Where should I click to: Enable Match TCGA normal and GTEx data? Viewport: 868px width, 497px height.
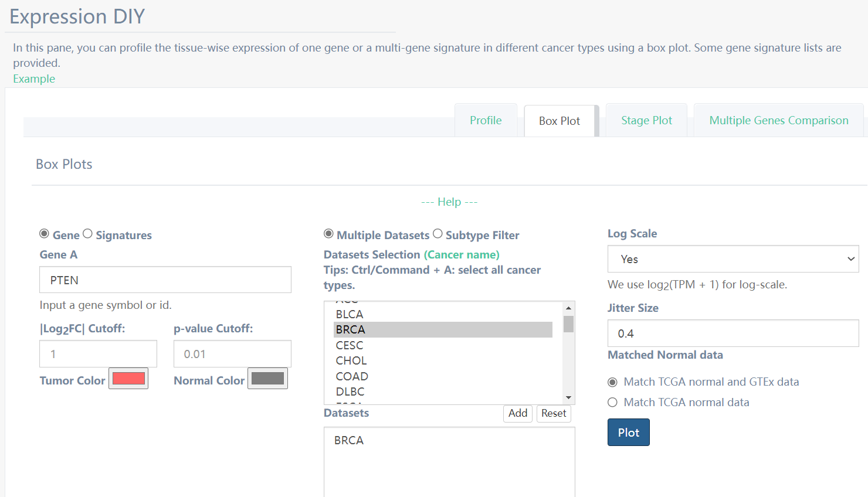613,382
